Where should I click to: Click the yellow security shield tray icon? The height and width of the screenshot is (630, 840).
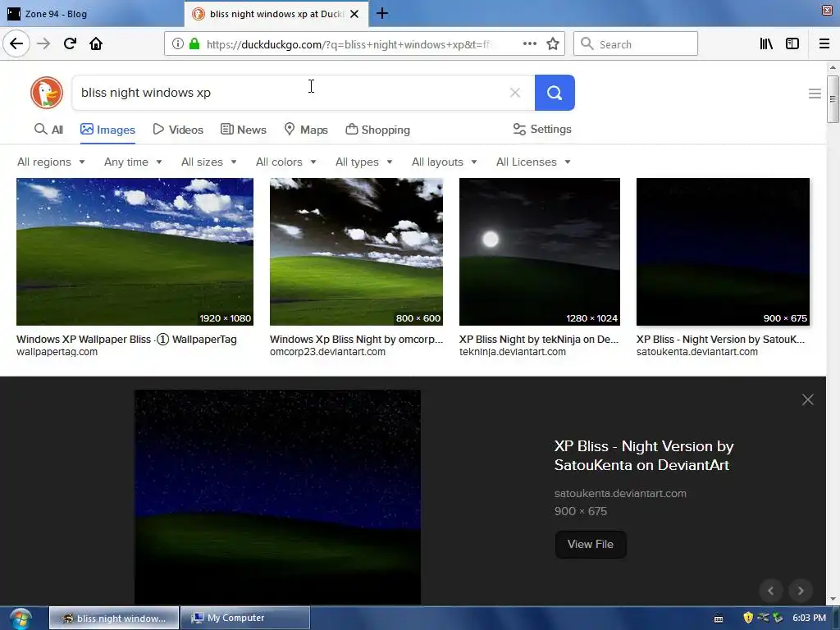click(x=748, y=618)
